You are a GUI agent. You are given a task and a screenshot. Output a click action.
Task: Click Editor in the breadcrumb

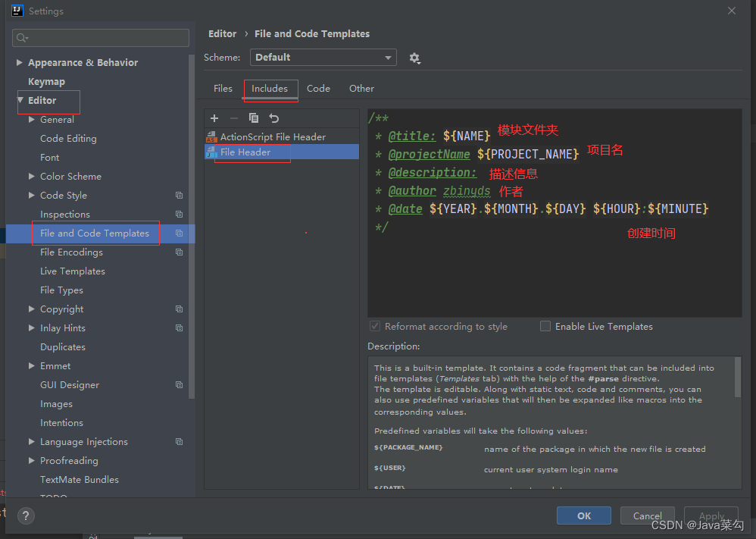[x=222, y=34]
